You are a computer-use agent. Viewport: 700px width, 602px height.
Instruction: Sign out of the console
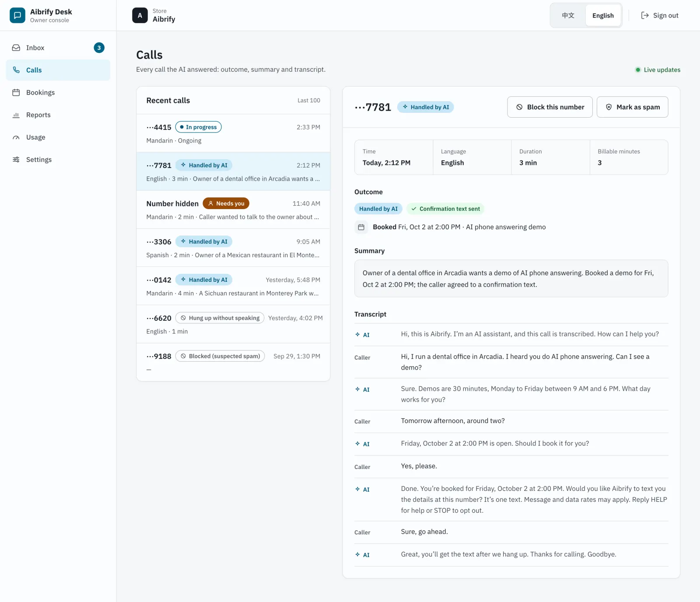(660, 15)
